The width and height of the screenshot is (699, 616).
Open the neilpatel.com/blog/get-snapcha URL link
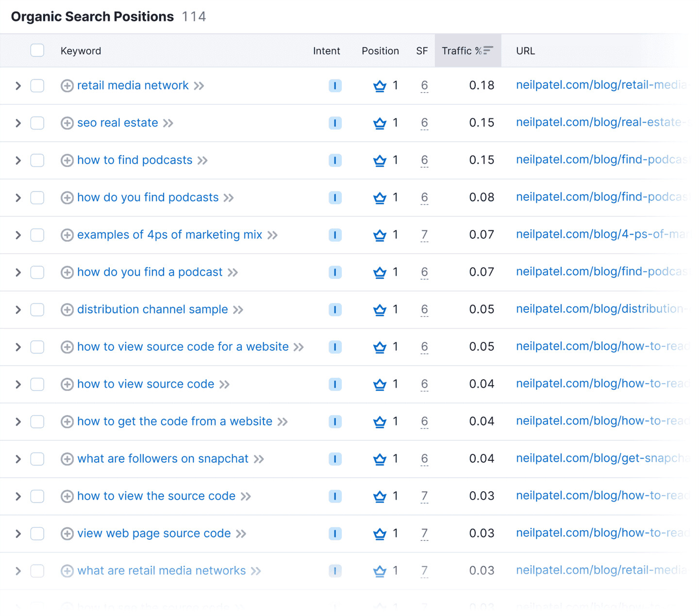click(602, 458)
